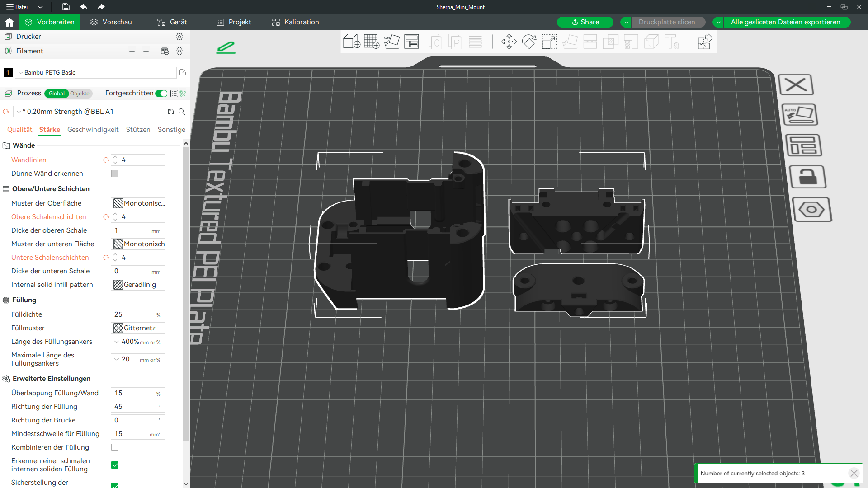This screenshot has height=488, width=868.
Task: Click the arrange all objects icon
Action: click(x=411, y=42)
